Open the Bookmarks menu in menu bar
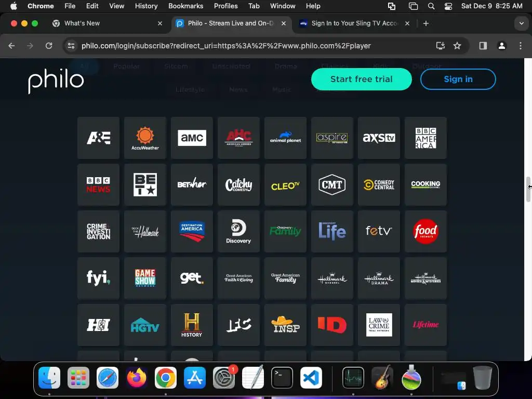Screen dimensions: 532x399 tap(185, 6)
